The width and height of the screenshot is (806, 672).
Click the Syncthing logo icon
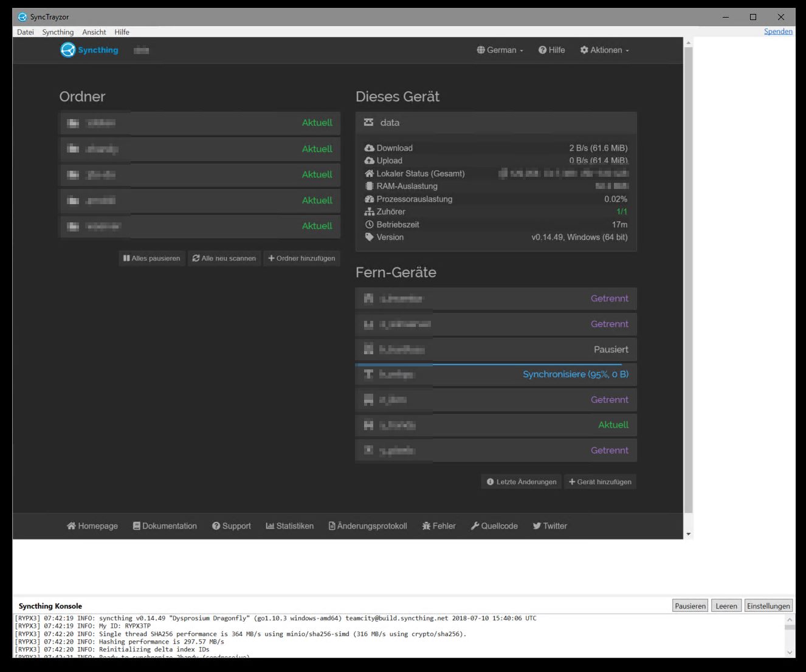pyautogui.click(x=67, y=50)
